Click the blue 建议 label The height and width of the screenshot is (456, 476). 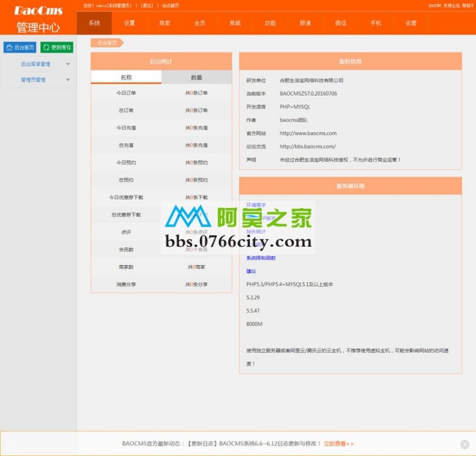[x=251, y=271]
